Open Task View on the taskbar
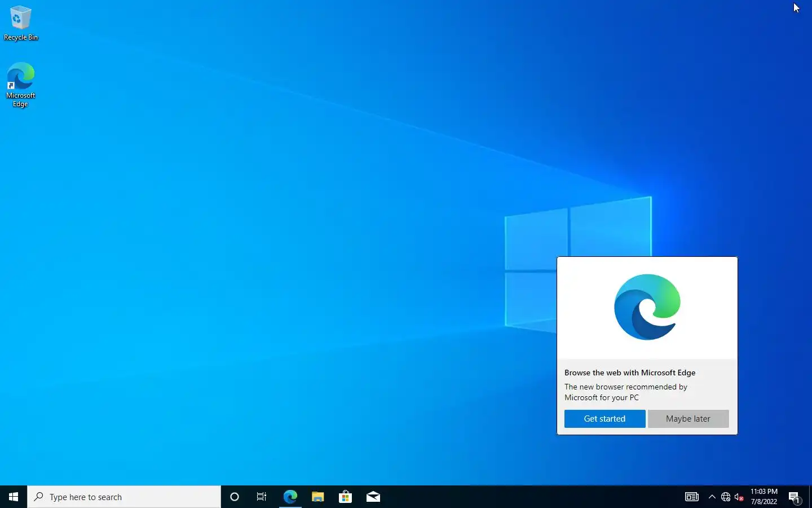This screenshot has width=812, height=508. click(x=262, y=497)
